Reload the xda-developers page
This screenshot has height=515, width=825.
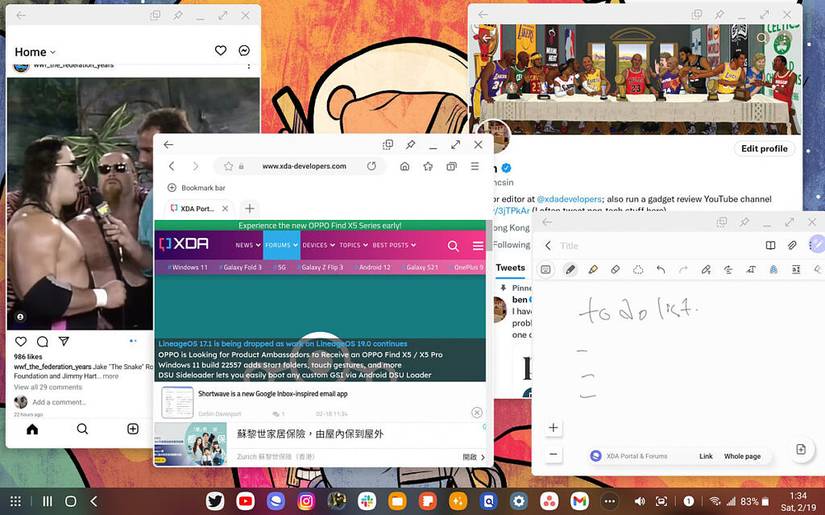[371, 166]
